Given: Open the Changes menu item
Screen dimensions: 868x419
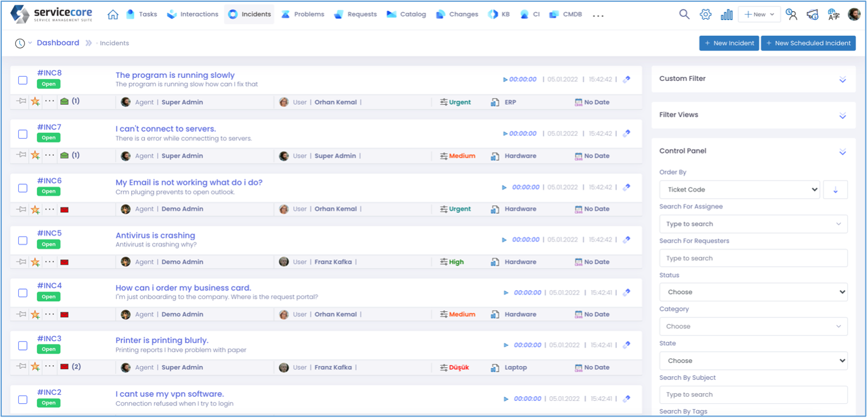Looking at the screenshot, I should (457, 14).
